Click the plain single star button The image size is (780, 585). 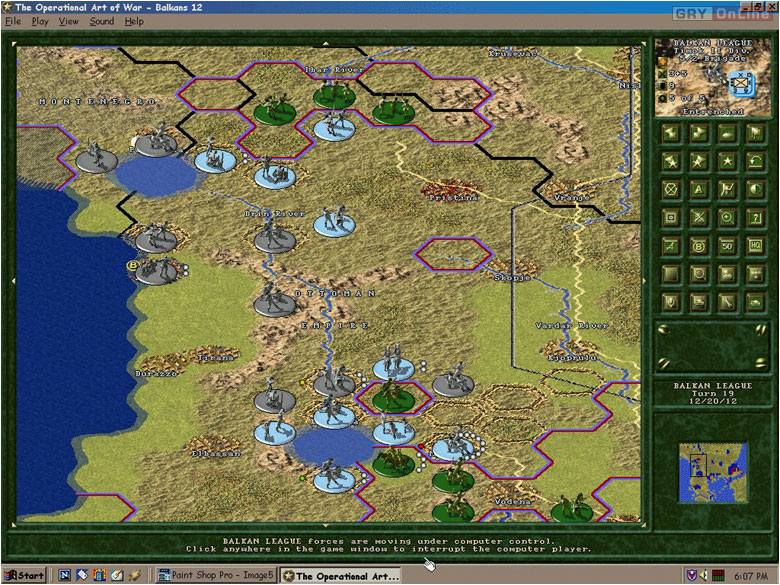tap(727, 161)
